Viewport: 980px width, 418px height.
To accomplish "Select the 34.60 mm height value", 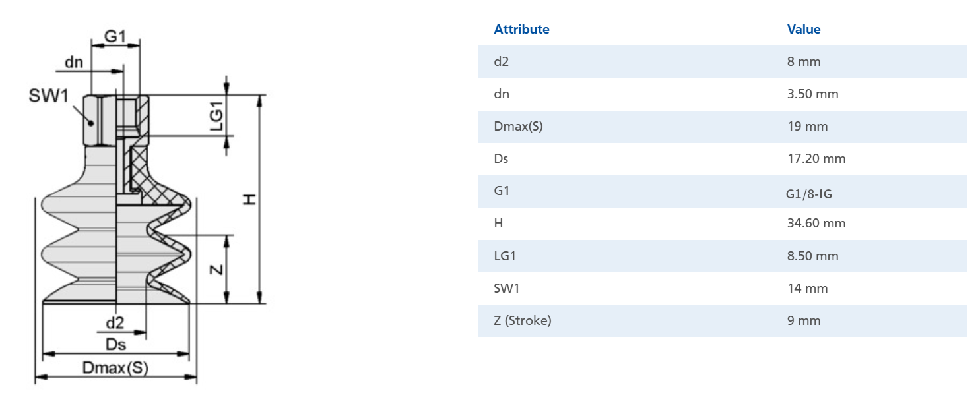I will tap(816, 223).
